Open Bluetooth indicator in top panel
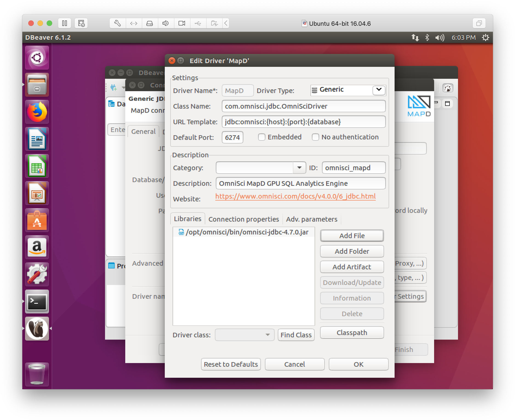Image resolution: width=515 pixels, height=420 pixels. (427, 37)
